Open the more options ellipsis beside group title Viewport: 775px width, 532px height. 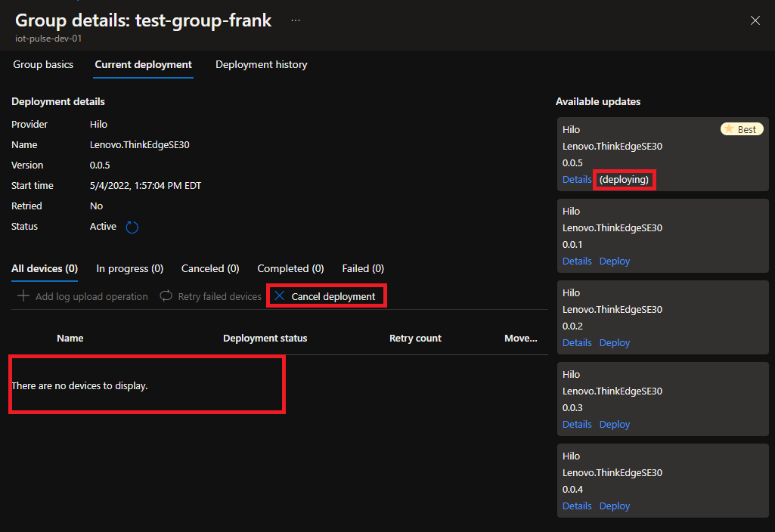tap(295, 20)
